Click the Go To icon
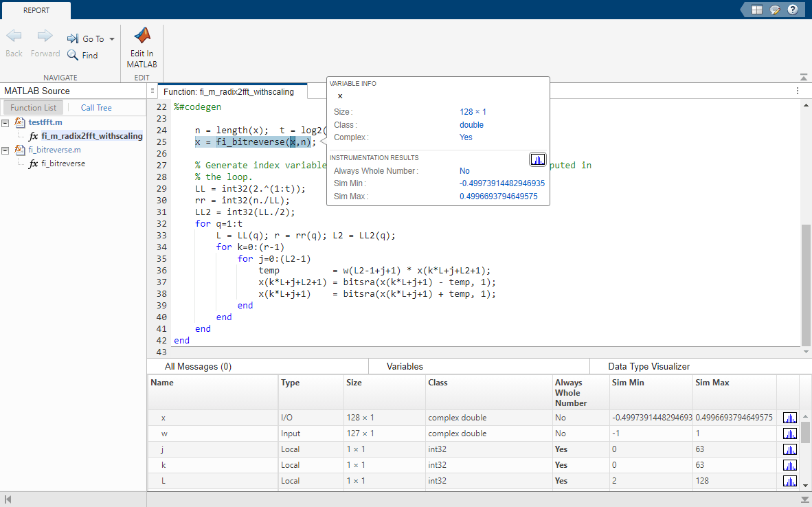812x507 pixels. (x=73, y=38)
